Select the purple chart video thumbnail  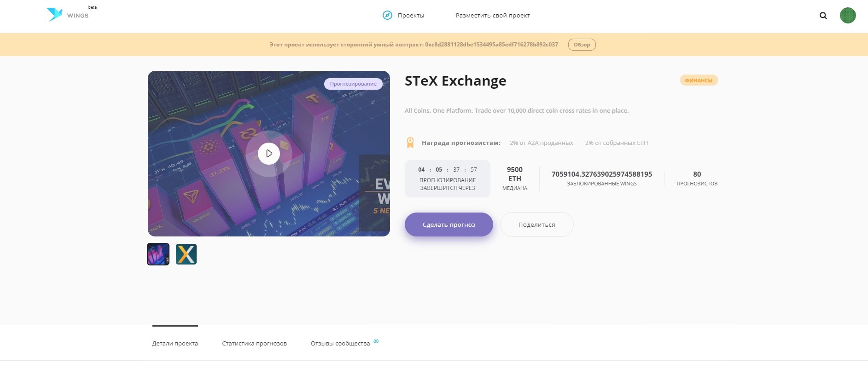pos(158,254)
